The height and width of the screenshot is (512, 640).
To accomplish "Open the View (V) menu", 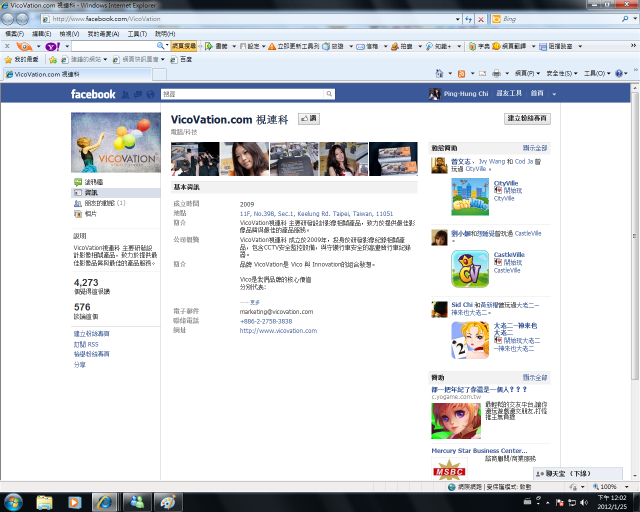I will pos(69,34).
